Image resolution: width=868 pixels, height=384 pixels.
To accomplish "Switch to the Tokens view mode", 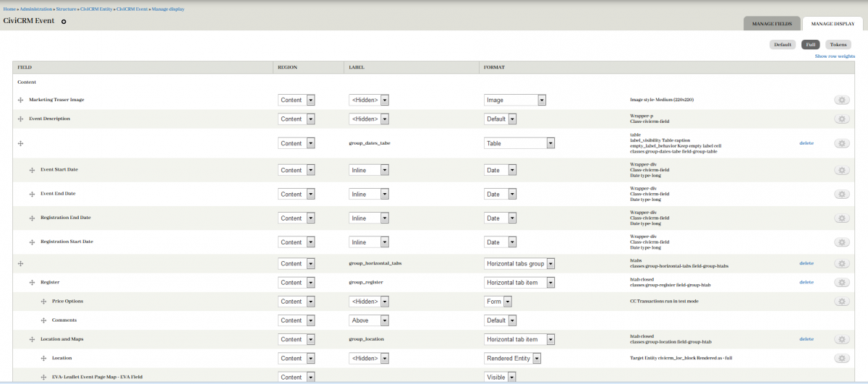I will [838, 45].
